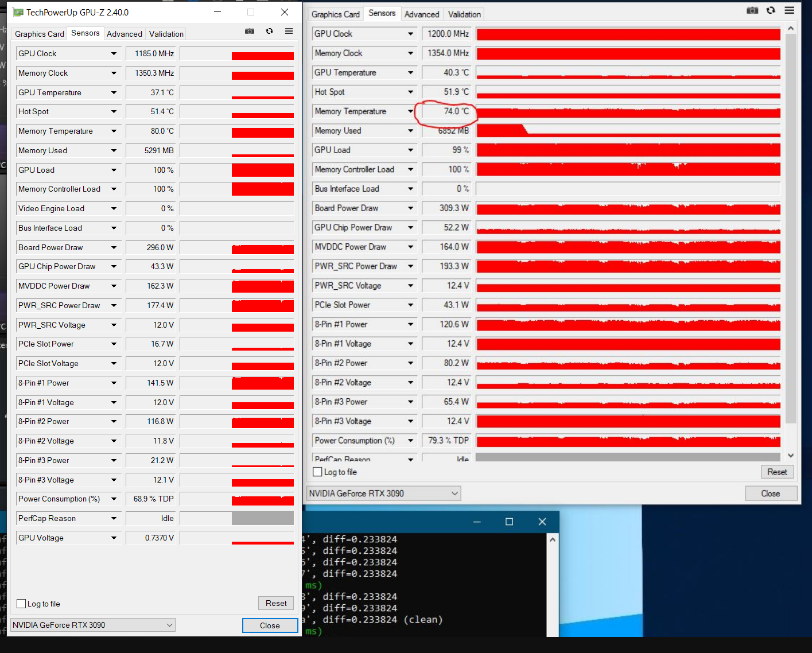Viewport: 812px width, 653px height.
Task: Switch to Advanced tab in the right GPU-Z window
Action: [x=422, y=14]
